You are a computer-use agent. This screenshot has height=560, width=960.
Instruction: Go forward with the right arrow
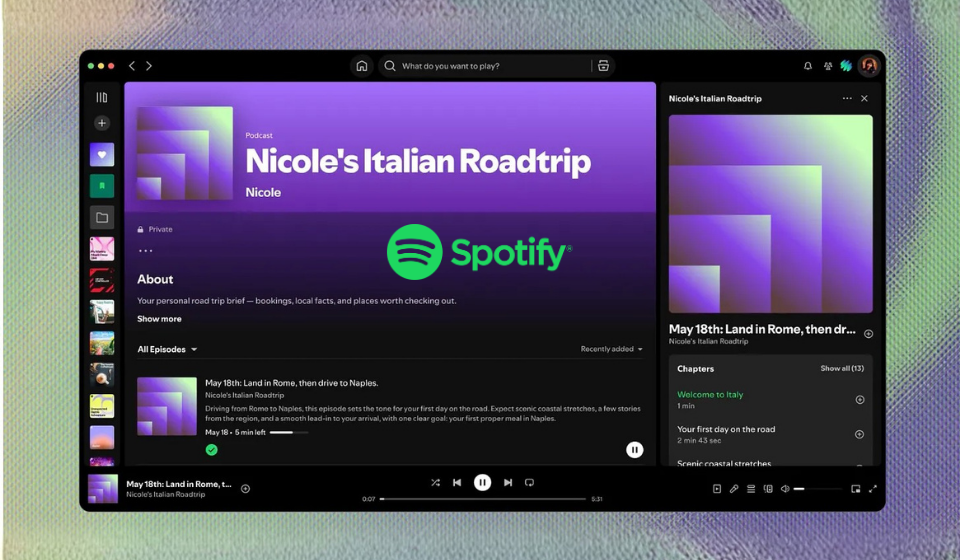pos(149,65)
